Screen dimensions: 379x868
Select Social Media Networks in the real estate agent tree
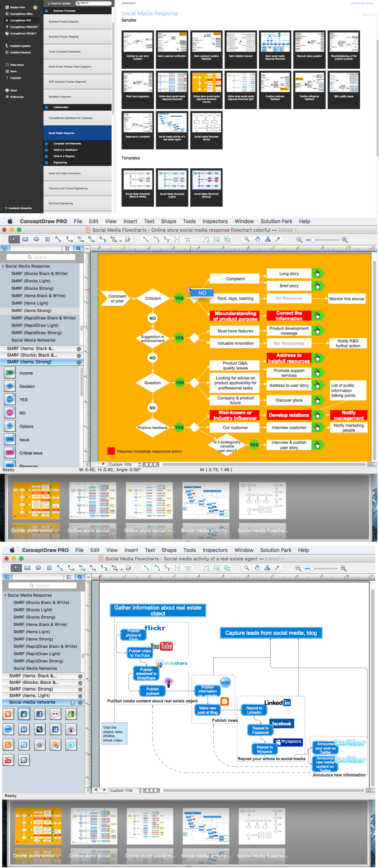(35, 668)
